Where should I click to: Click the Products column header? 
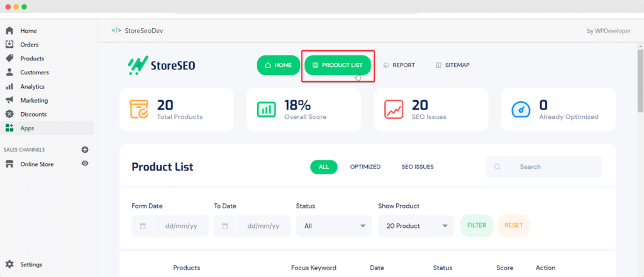[186, 268]
